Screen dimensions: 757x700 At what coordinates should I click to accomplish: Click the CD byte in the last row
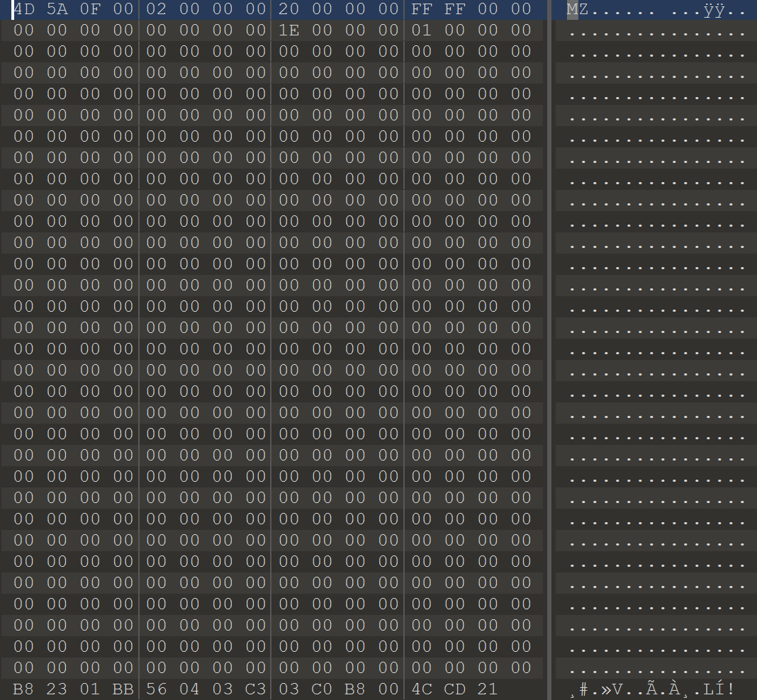coord(455,689)
